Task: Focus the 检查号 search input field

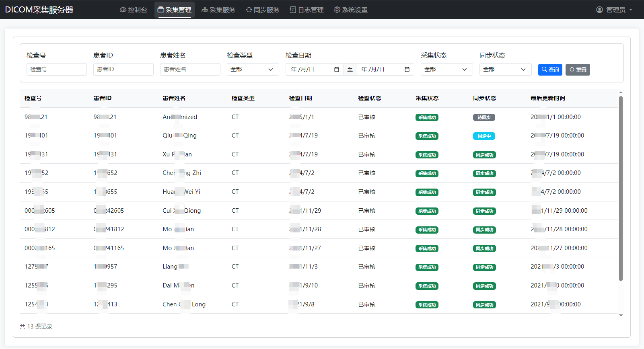Action: pyautogui.click(x=57, y=70)
